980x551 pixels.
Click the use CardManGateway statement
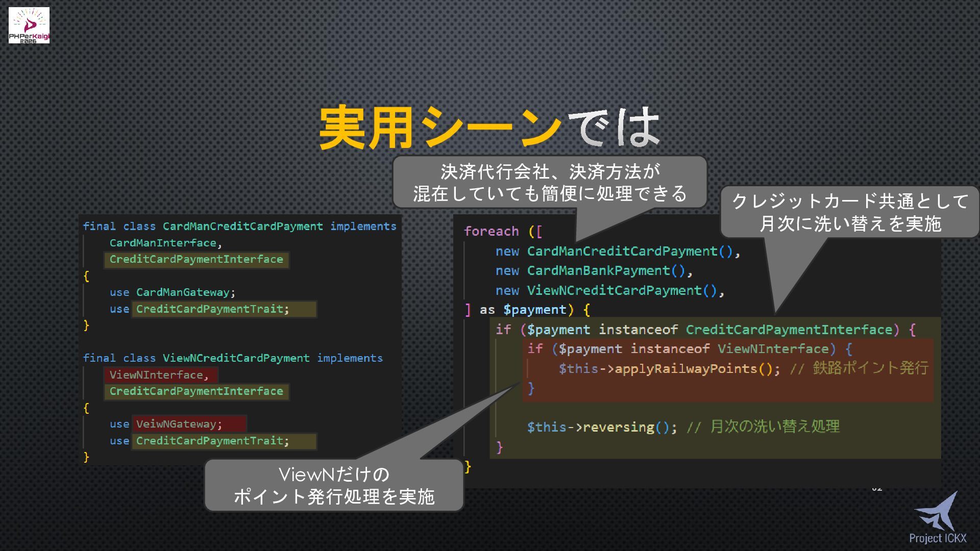click(172, 292)
